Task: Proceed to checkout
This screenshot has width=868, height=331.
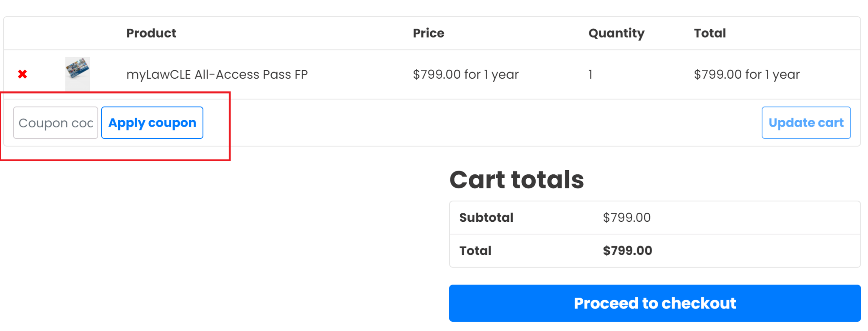Action: [654, 303]
